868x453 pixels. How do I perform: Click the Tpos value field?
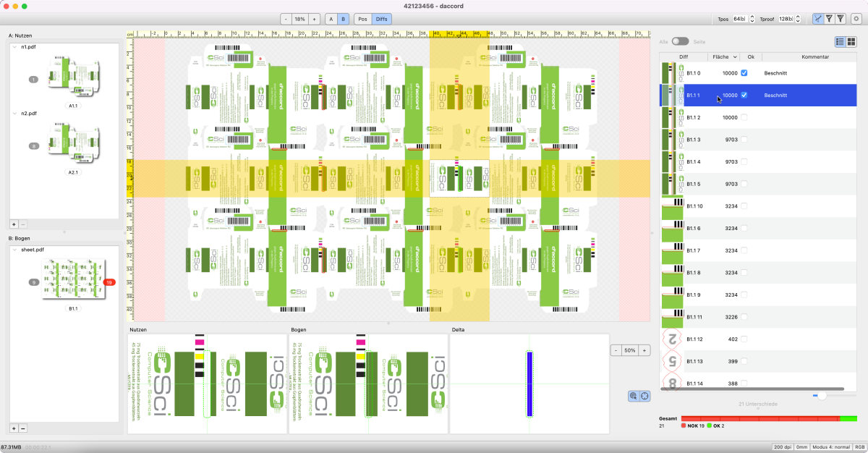740,19
